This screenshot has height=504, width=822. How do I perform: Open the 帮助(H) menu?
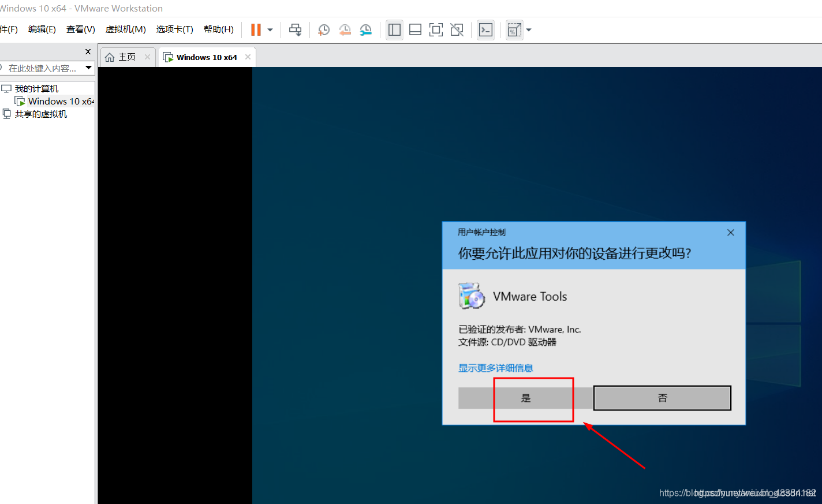[219, 29]
